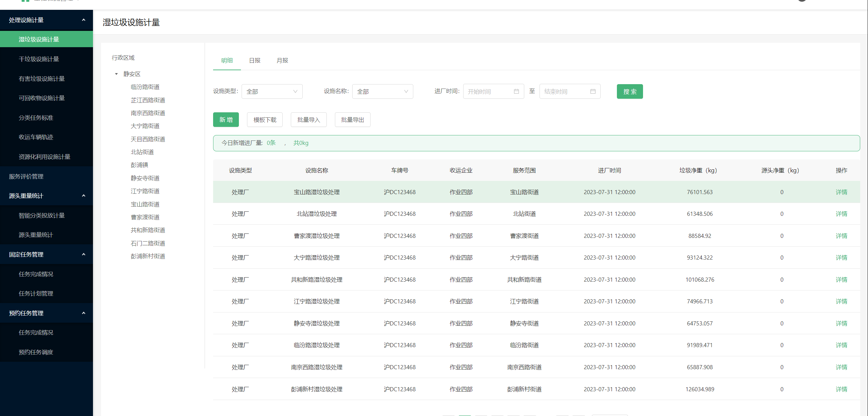Open the 设施类型 dropdown
The width and height of the screenshot is (868, 416).
[x=272, y=92]
